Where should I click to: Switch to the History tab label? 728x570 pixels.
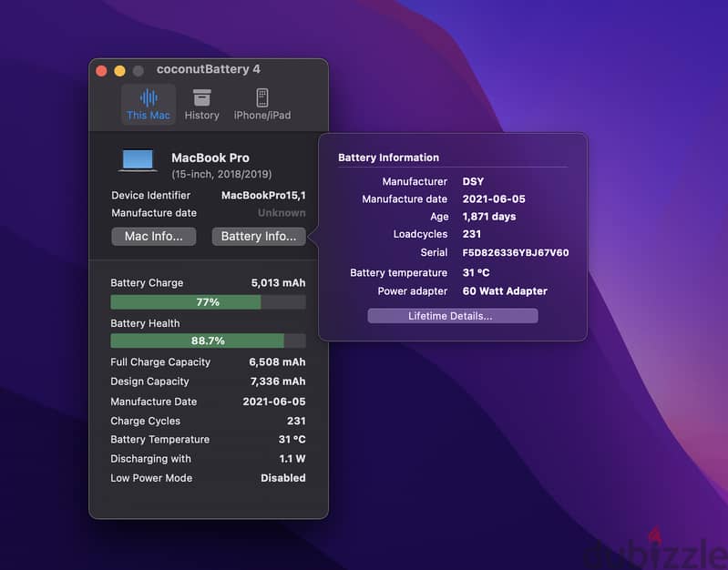pos(202,115)
